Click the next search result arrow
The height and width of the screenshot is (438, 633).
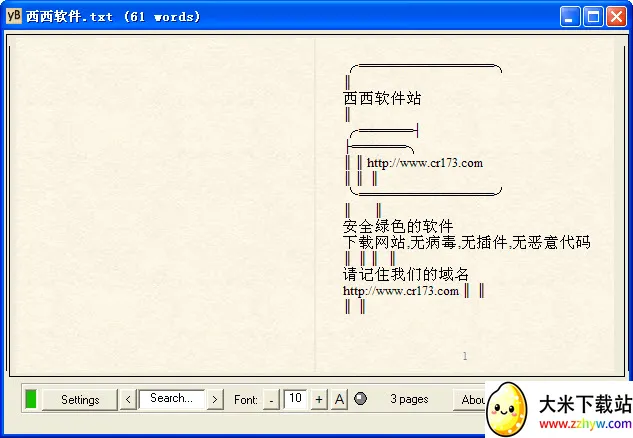pyautogui.click(x=215, y=400)
